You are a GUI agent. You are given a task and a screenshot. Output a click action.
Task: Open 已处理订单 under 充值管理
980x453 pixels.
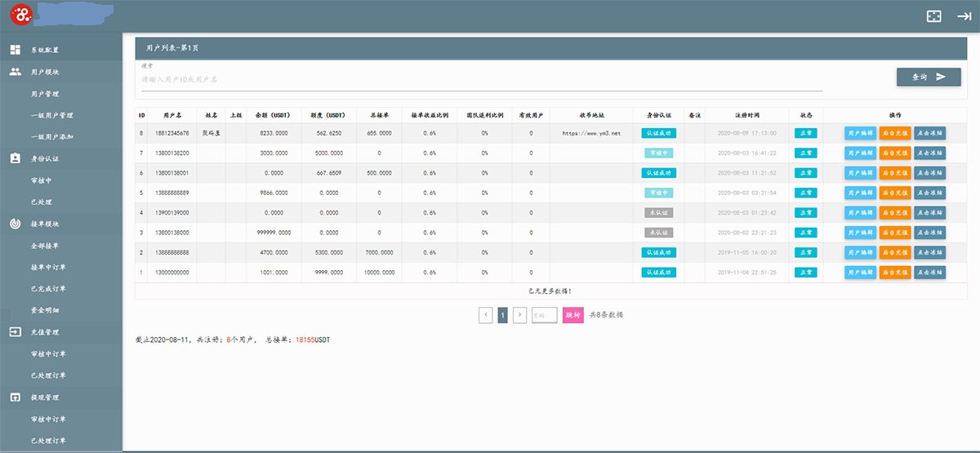(48, 375)
